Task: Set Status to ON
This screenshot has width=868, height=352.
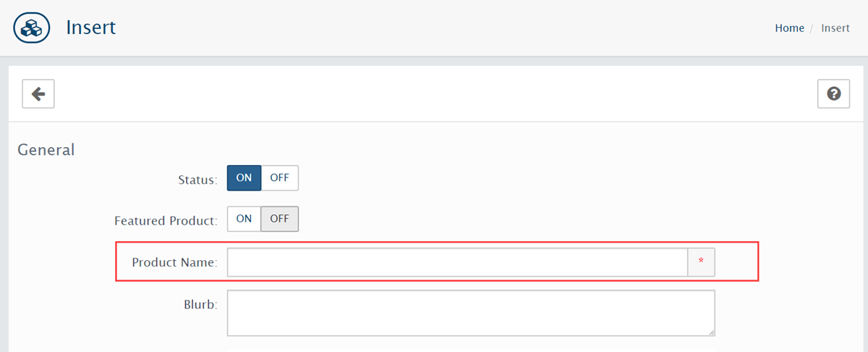Action: pyautogui.click(x=244, y=178)
